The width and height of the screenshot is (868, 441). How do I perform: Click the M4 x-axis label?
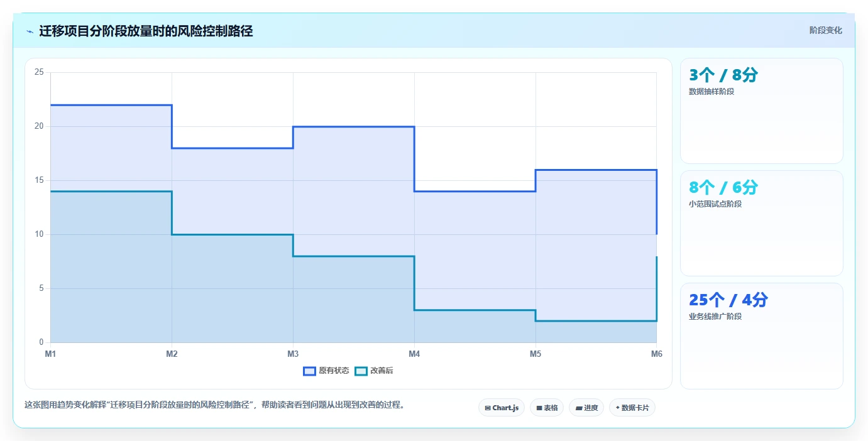click(x=414, y=354)
